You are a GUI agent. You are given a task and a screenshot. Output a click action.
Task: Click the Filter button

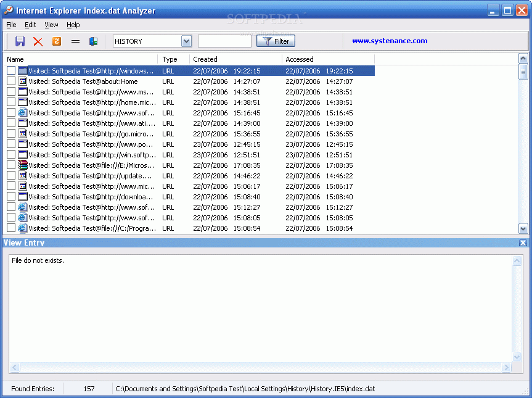click(x=276, y=41)
